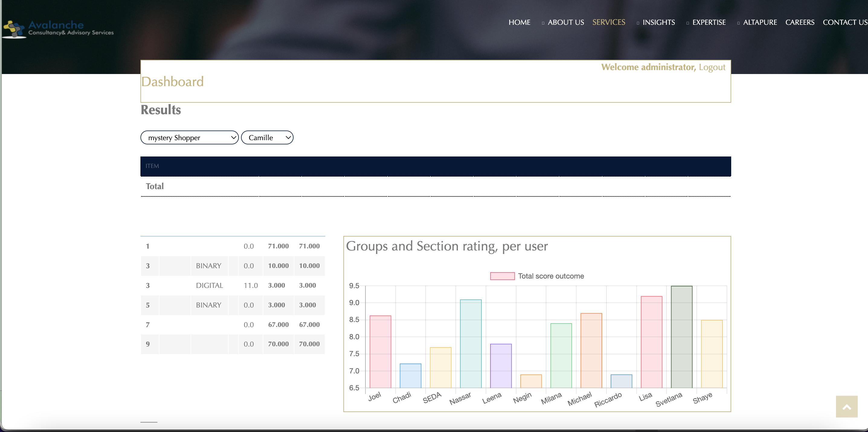Go to the CAREERS page
The width and height of the screenshot is (868, 432).
(800, 22)
